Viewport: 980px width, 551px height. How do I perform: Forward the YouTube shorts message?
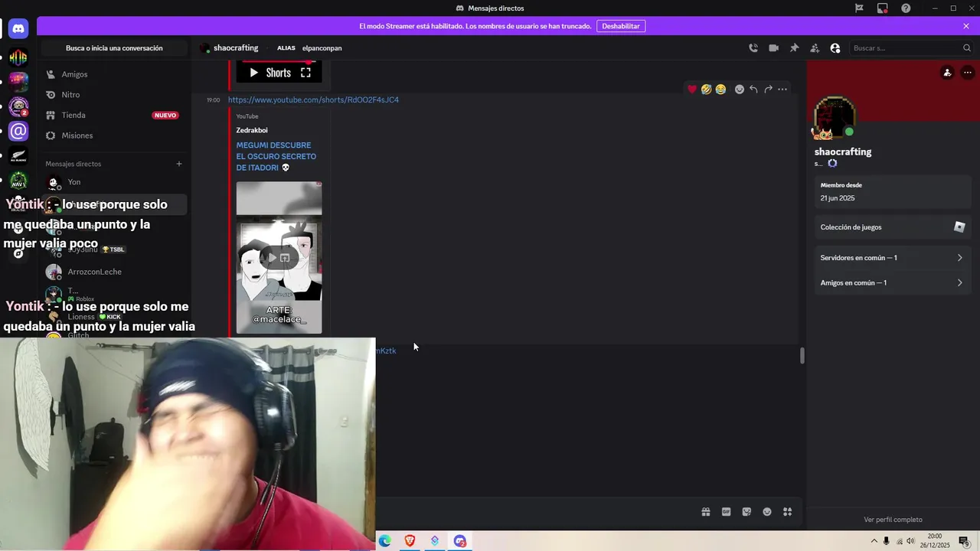click(768, 90)
